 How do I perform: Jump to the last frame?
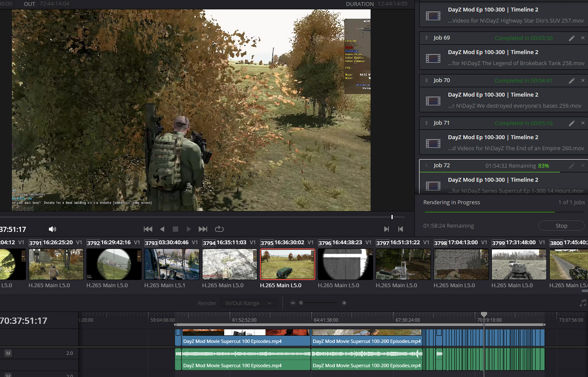point(203,229)
